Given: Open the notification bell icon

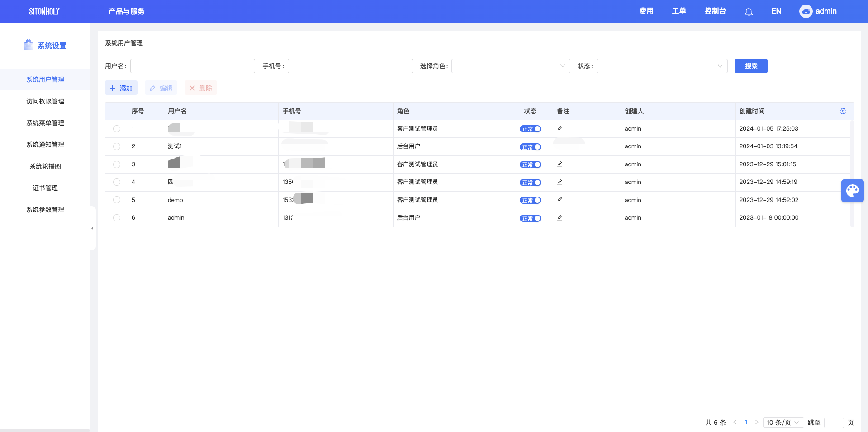Looking at the screenshot, I should 749,12.
